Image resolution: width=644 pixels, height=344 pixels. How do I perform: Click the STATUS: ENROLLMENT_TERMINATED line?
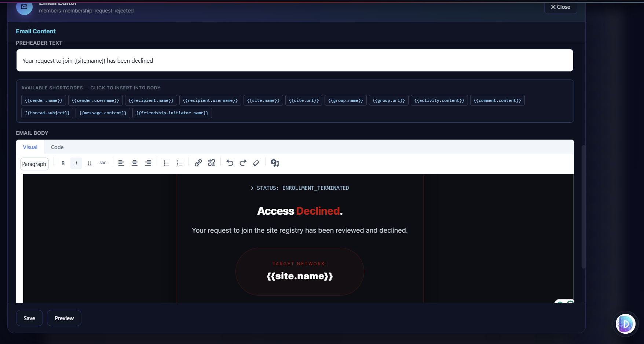[x=300, y=188]
